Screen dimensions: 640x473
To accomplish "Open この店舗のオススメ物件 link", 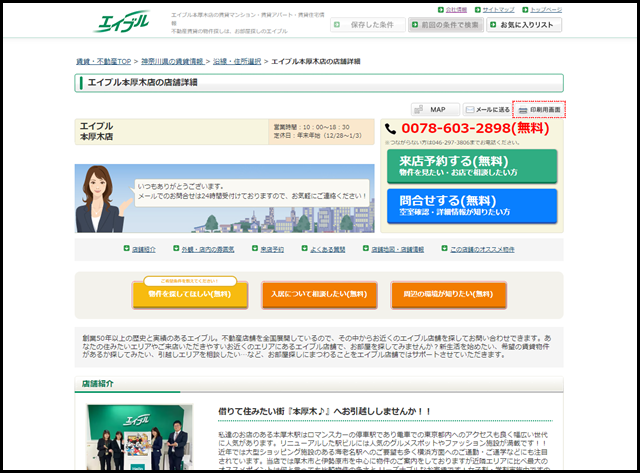I will coord(482,249).
